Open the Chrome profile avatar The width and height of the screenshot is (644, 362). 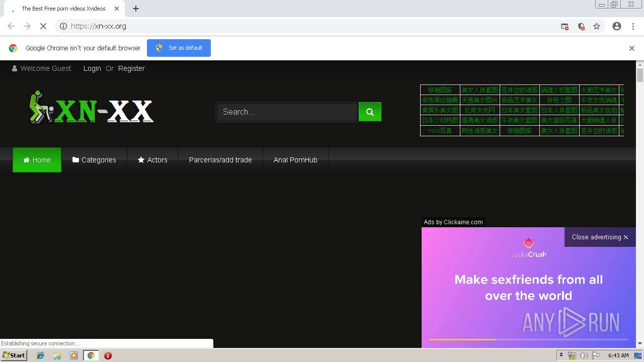[617, 26]
